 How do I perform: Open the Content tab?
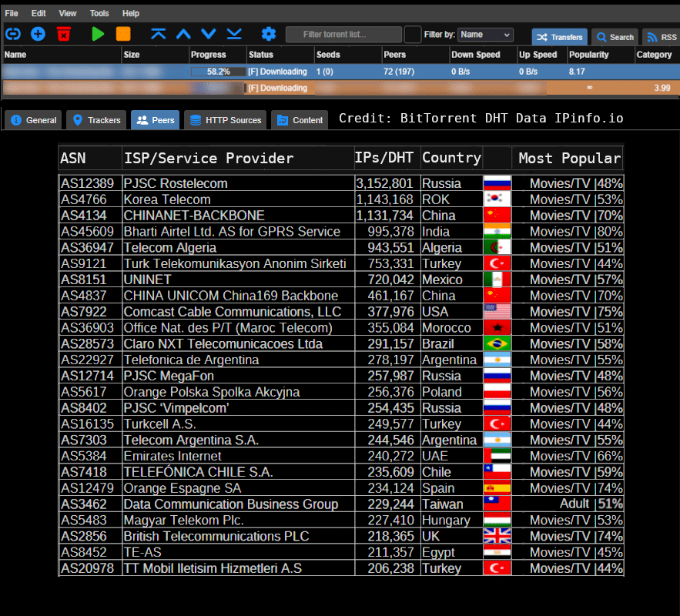coord(300,120)
